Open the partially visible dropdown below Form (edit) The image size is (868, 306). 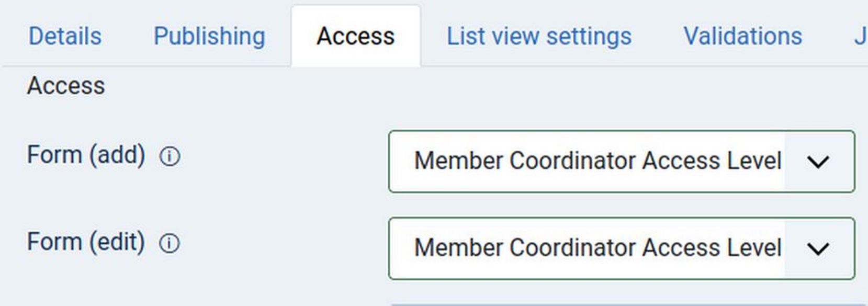coord(621,304)
